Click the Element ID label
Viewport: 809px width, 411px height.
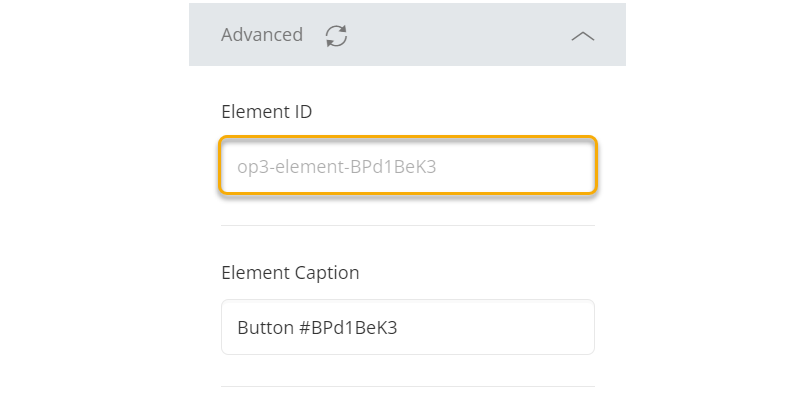(x=267, y=112)
